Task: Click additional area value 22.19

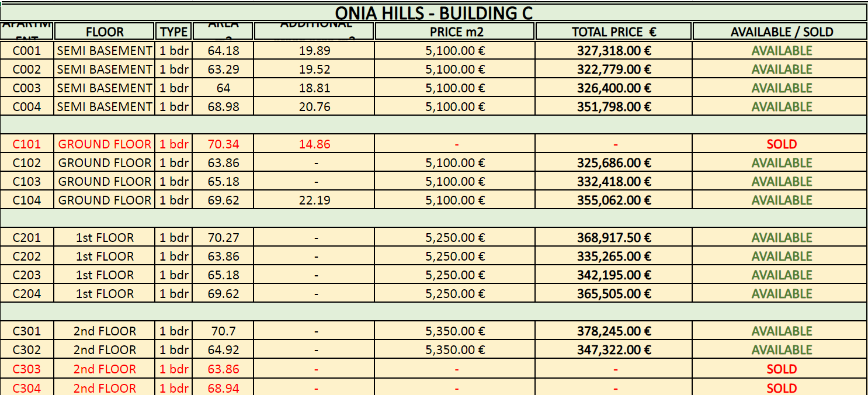Action: [315, 200]
